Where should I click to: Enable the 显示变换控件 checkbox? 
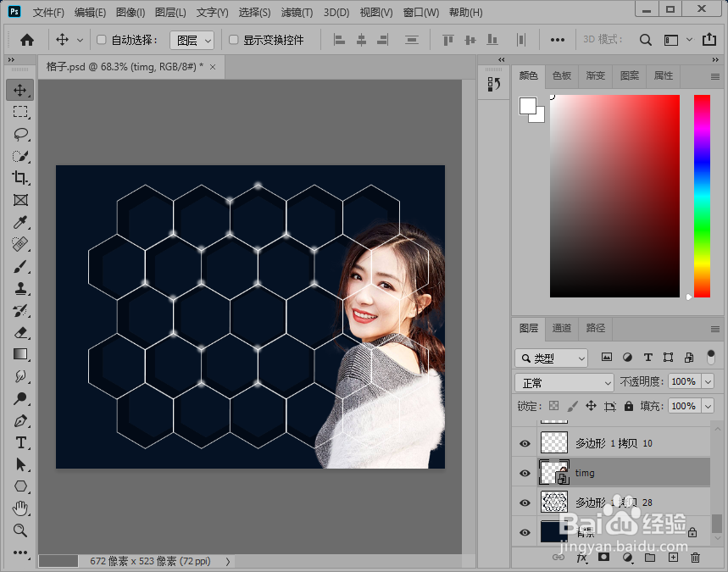pyautogui.click(x=234, y=40)
